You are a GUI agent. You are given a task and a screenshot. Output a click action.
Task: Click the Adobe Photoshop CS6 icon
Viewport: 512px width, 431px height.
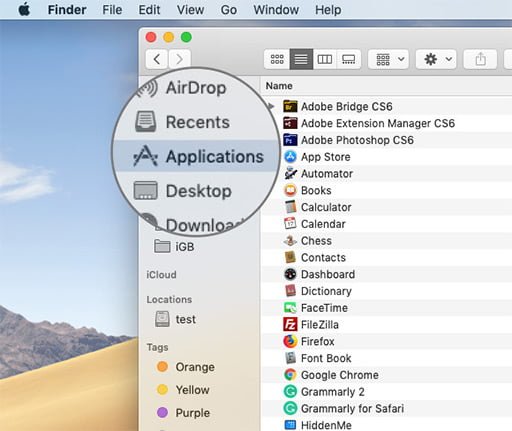(290, 140)
